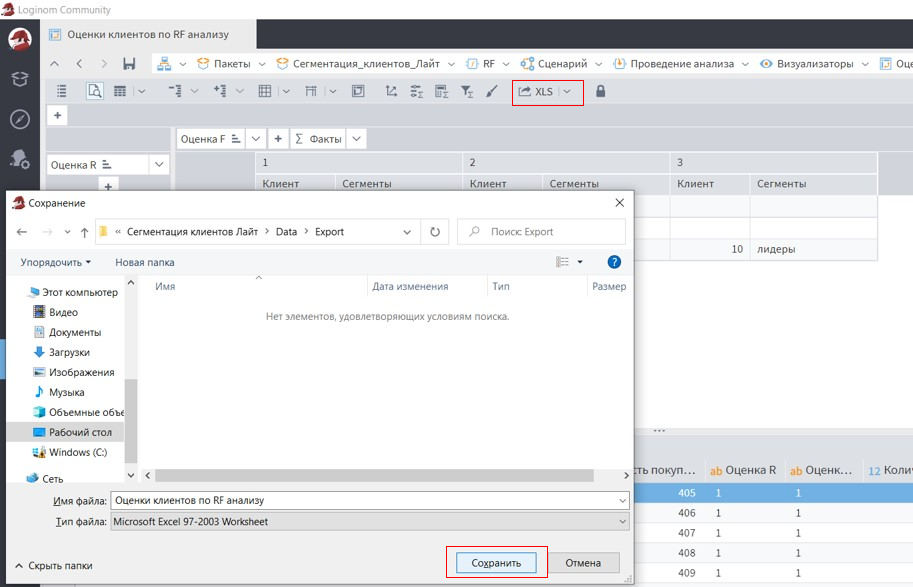The image size is (913, 587).
Task: Open the Тип файла dropdown
Action: [x=370, y=522]
